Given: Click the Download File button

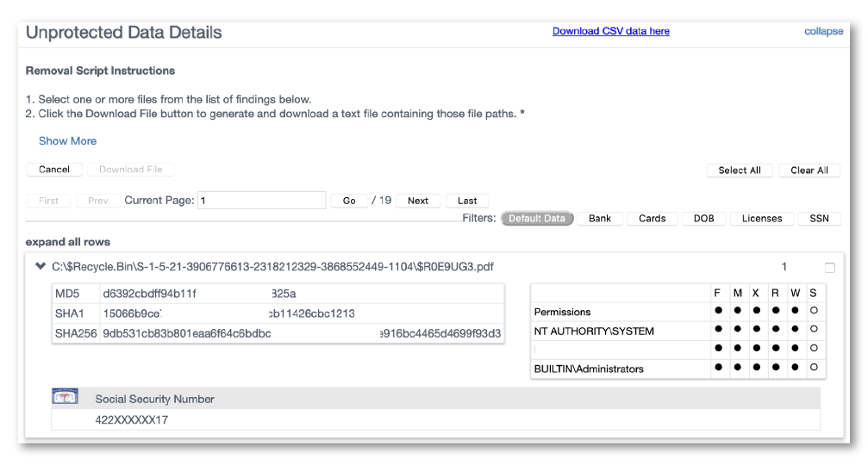Looking at the screenshot, I should (131, 169).
